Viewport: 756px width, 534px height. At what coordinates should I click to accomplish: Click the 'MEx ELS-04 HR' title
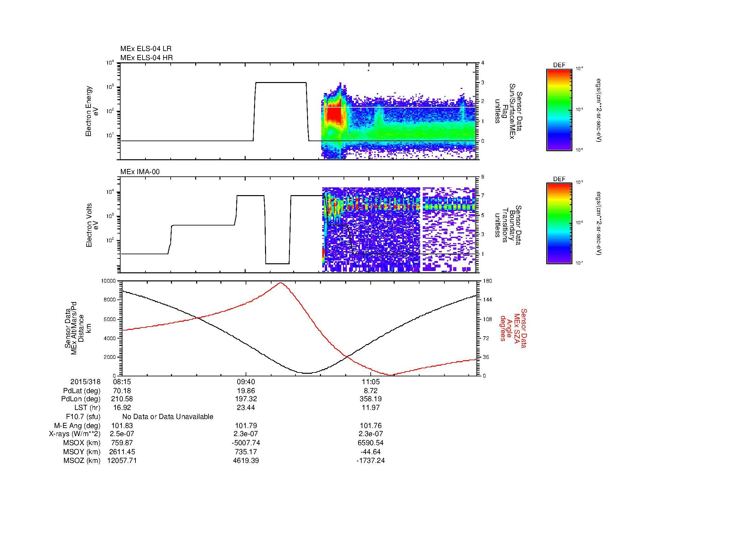[146, 58]
